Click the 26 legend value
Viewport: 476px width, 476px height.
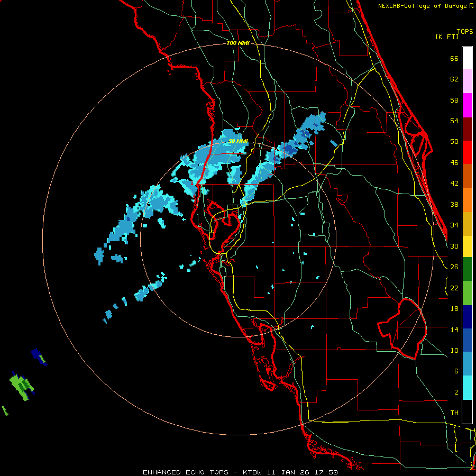click(454, 267)
